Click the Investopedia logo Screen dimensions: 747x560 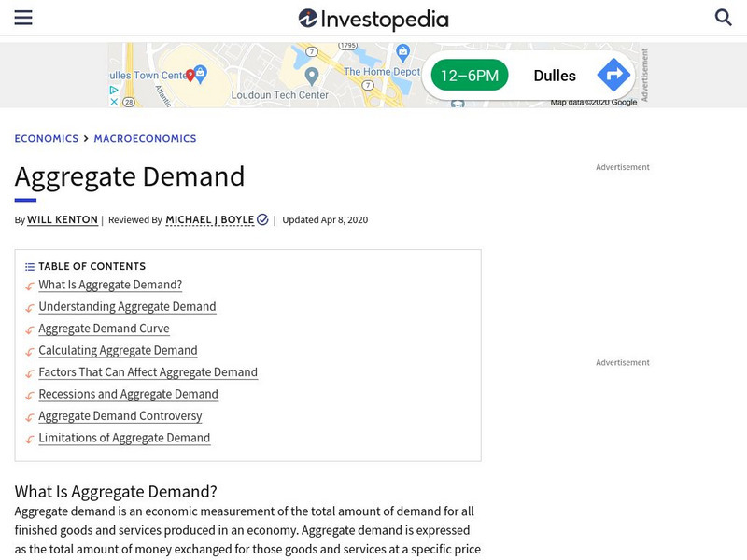[x=373, y=18]
